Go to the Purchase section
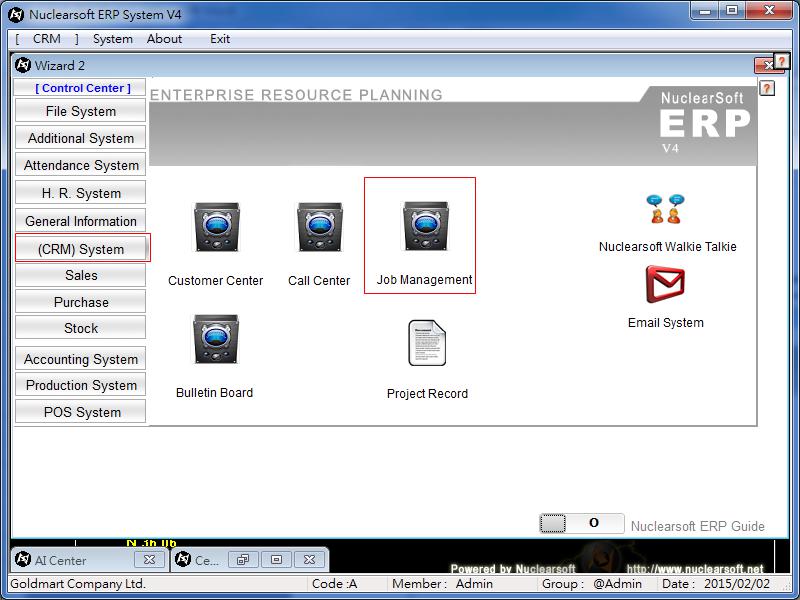This screenshot has width=800, height=600. click(81, 302)
